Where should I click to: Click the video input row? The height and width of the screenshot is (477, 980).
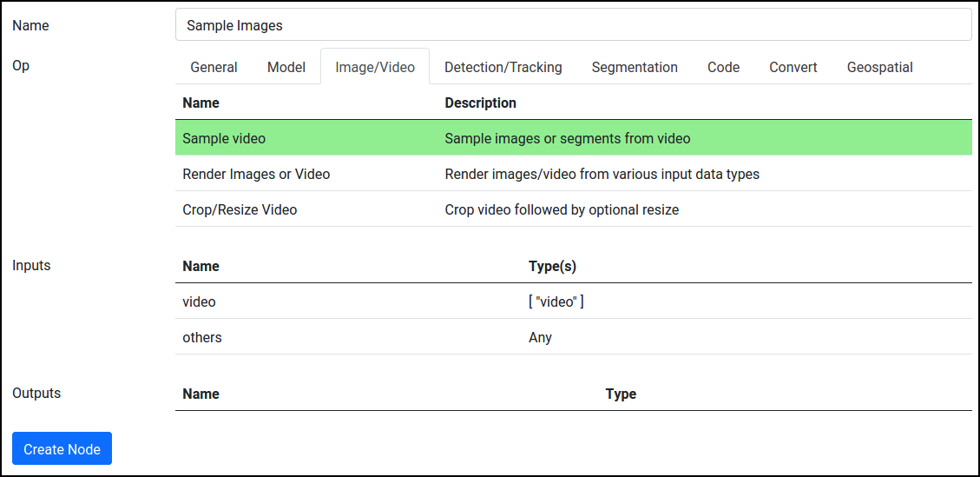click(574, 301)
